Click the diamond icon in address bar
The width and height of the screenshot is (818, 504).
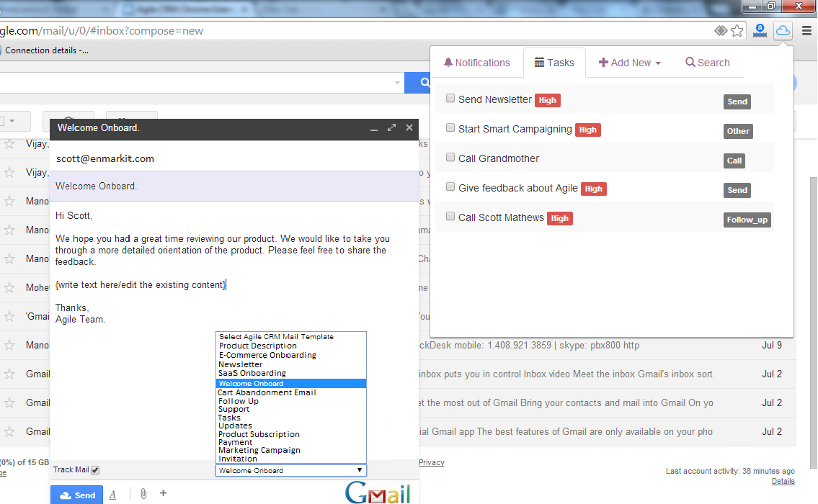[x=721, y=31]
